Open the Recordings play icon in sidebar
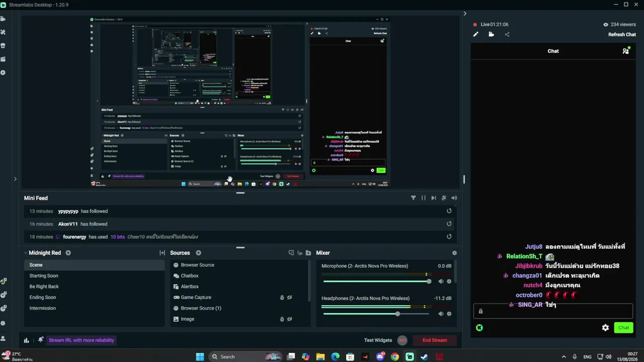The height and width of the screenshot is (362, 644). click(3, 72)
